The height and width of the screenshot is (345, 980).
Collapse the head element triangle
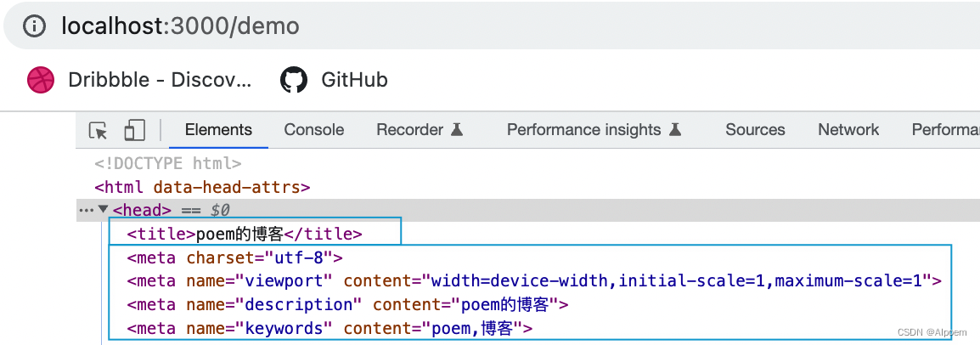[103, 210]
